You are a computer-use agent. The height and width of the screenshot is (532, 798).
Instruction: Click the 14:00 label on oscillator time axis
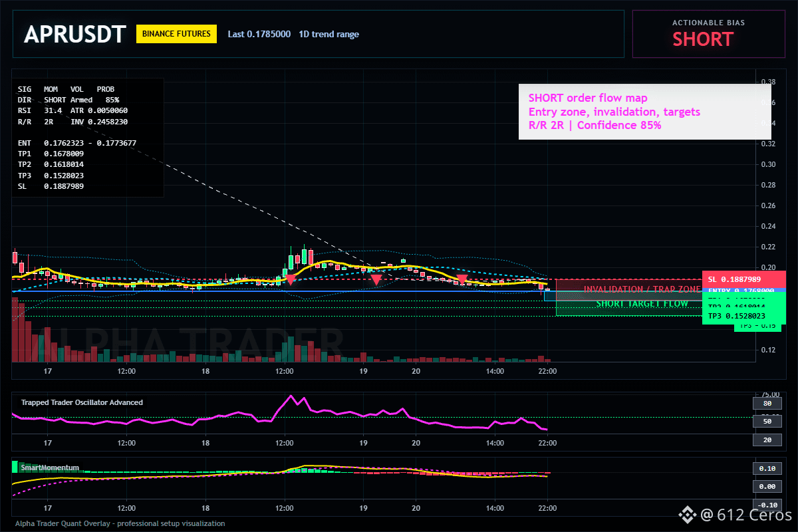tap(495, 443)
